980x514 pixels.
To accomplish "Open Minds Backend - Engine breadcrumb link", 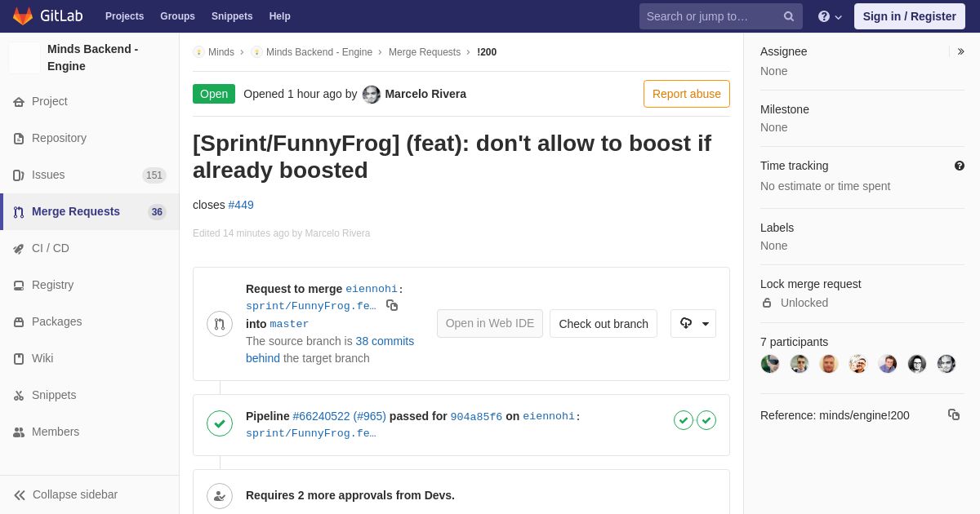I will 319,52.
